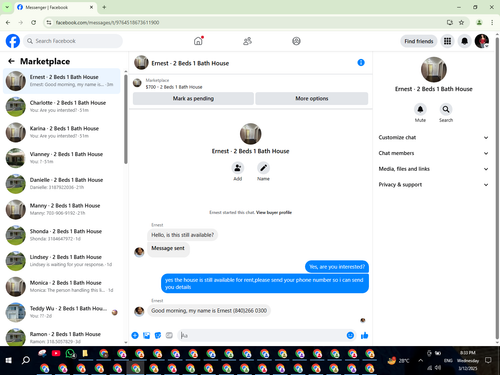Click the Find friends button
Viewport: 500px width, 375px height.
[419, 41]
